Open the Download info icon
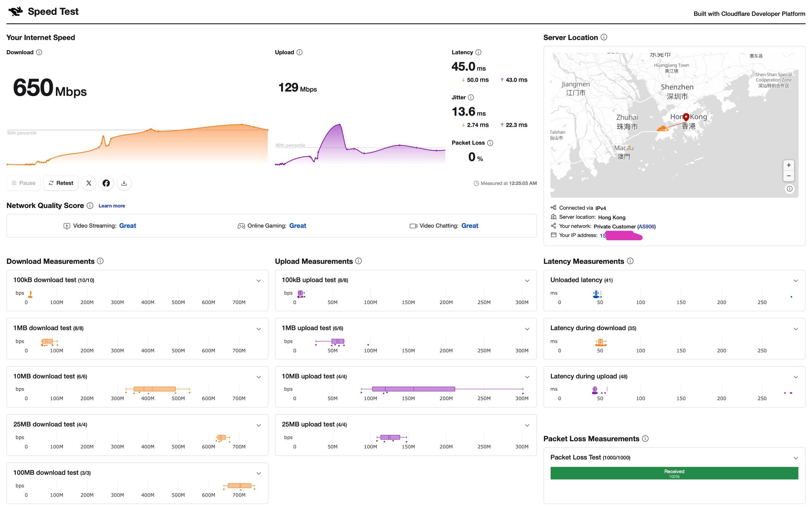The width and height of the screenshot is (812, 507). pyautogui.click(x=39, y=52)
